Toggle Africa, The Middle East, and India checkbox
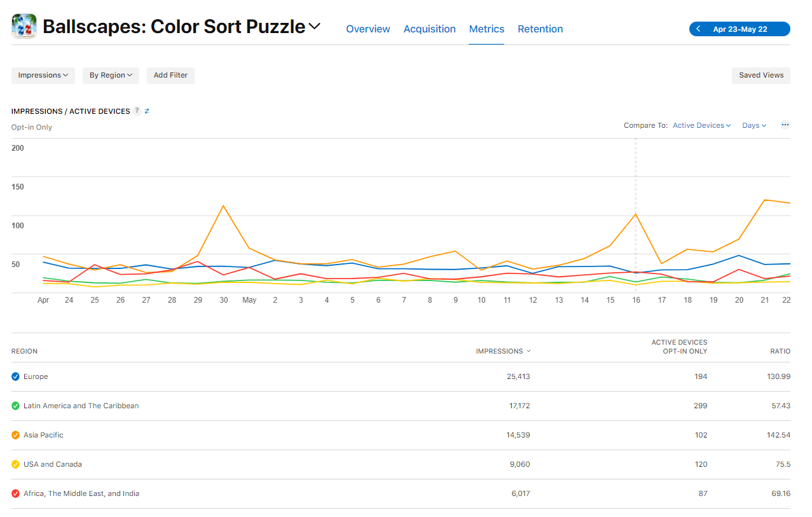 click(x=16, y=493)
